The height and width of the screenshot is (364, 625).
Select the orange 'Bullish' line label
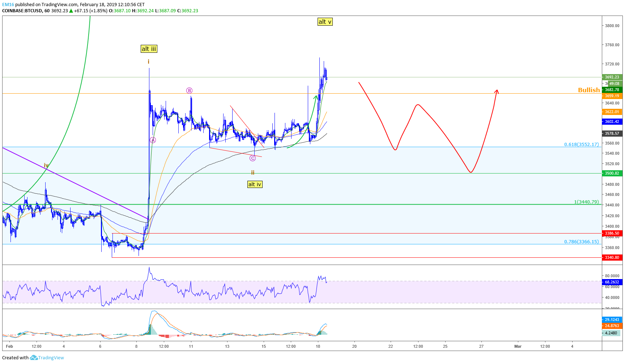coord(589,90)
